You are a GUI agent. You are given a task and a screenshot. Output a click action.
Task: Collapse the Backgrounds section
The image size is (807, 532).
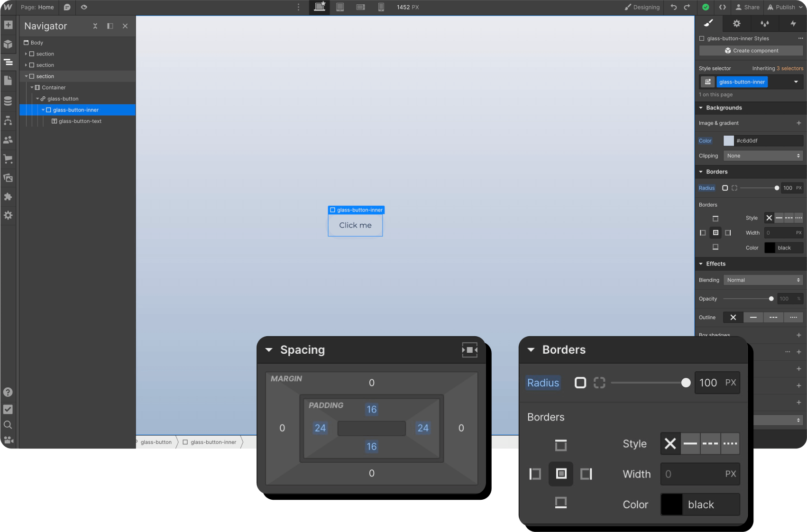pos(701,108)
